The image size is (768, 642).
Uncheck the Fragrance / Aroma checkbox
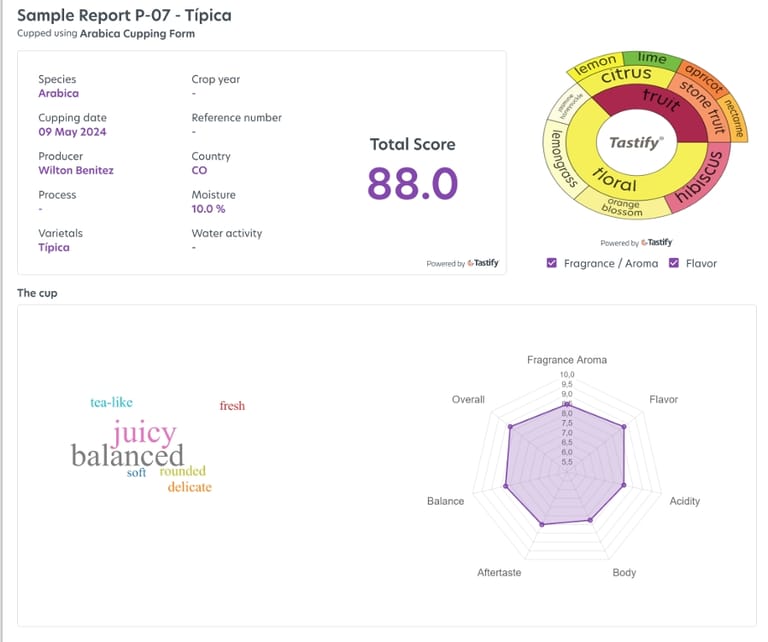point(553,263)
